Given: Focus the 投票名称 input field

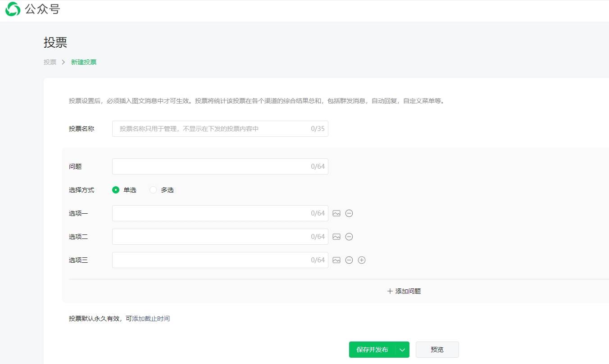Looking at the screenshot, I should pyautogui.click(x=220, y=129).
